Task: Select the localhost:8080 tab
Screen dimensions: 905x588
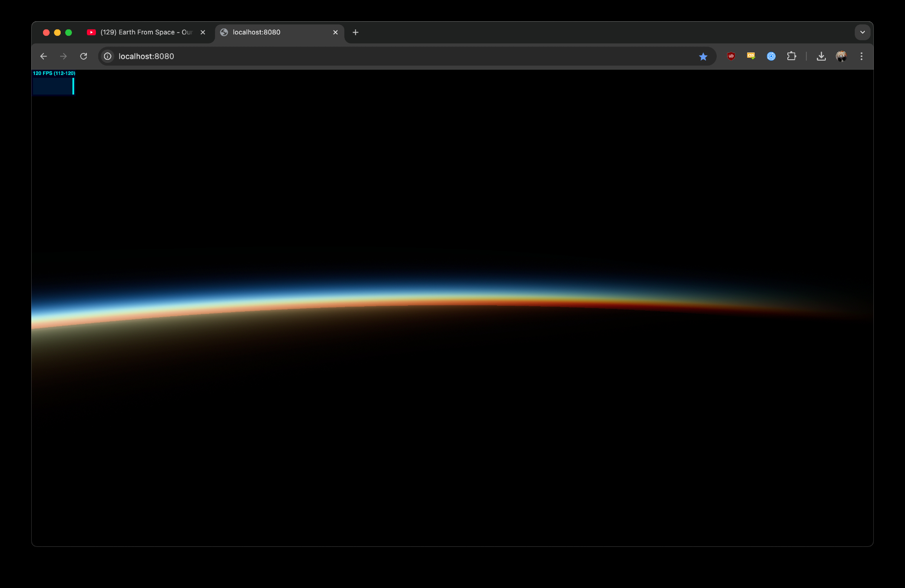Action: [271, 32]
